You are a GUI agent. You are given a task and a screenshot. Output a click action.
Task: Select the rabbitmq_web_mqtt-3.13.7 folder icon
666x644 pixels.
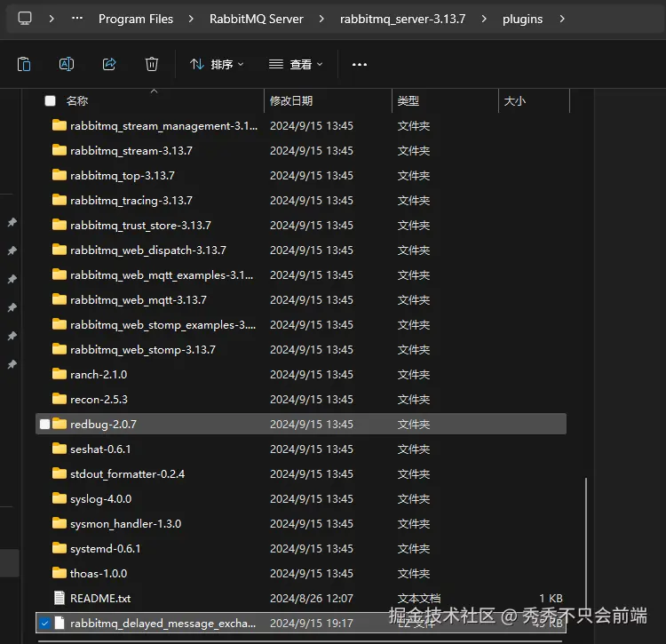(x=59, y=299)
